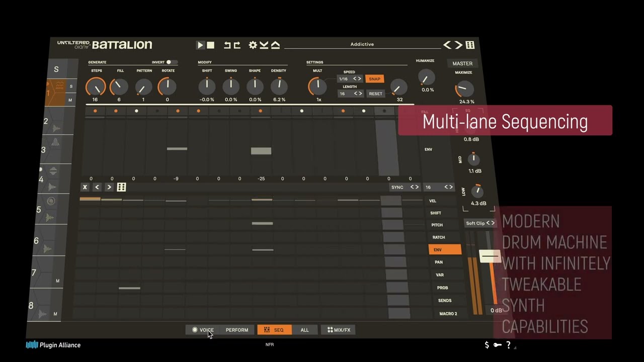
Task: Switch to the VOICE tab
Action: coord(203,330)
